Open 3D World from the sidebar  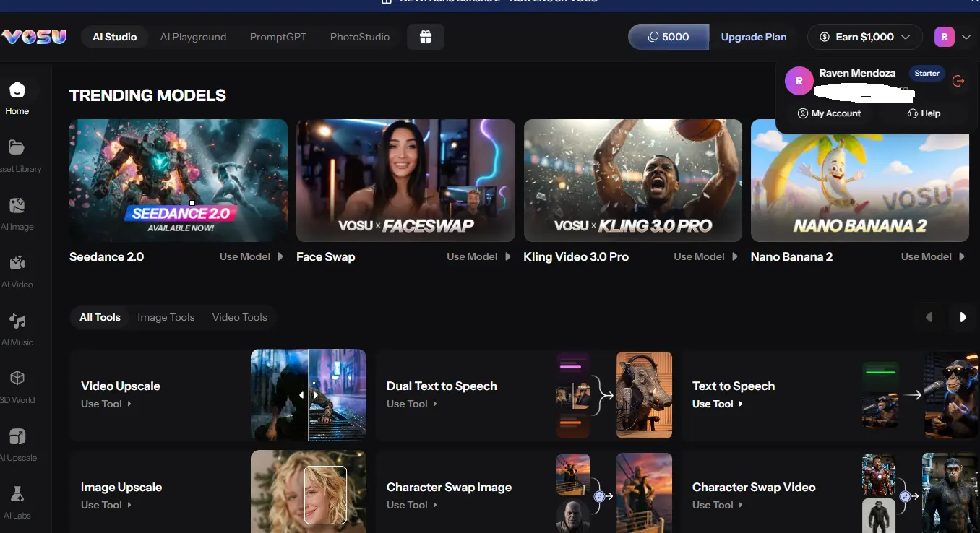17,386
